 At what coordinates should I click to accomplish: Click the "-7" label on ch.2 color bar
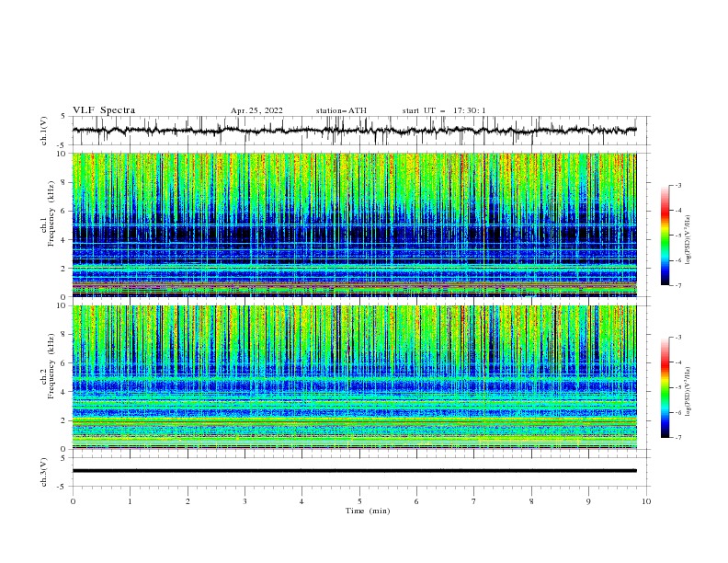point(677,437)
